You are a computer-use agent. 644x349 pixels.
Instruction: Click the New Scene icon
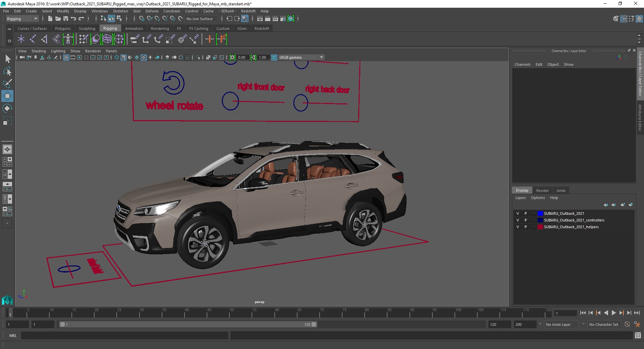50,19
